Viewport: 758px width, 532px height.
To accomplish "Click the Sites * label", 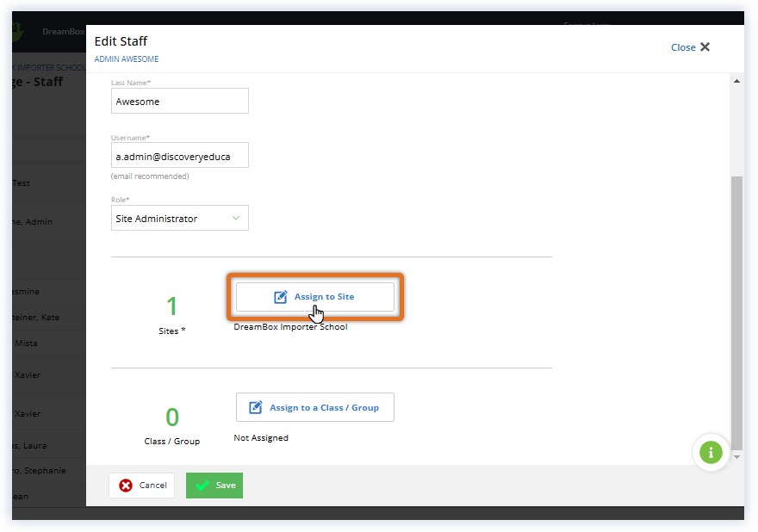I will (x=172, y=331).
